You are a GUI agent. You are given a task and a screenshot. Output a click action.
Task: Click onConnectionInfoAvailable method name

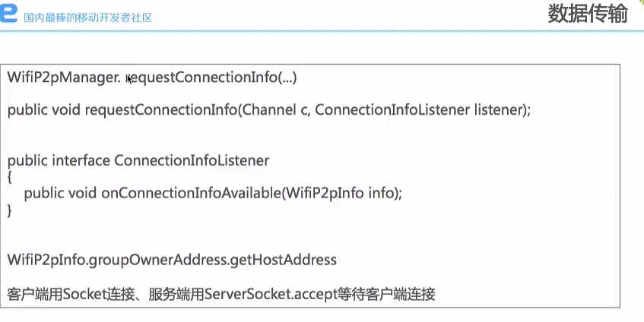click(191, 193)
